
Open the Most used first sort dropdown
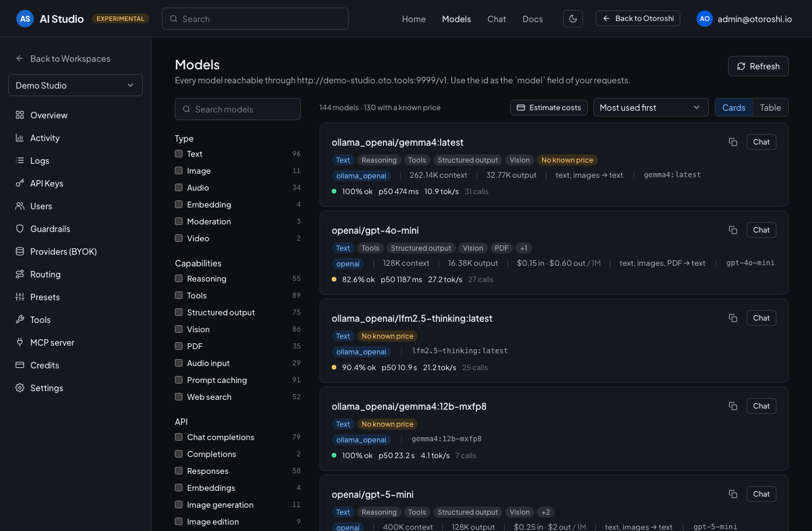[651, 107]
